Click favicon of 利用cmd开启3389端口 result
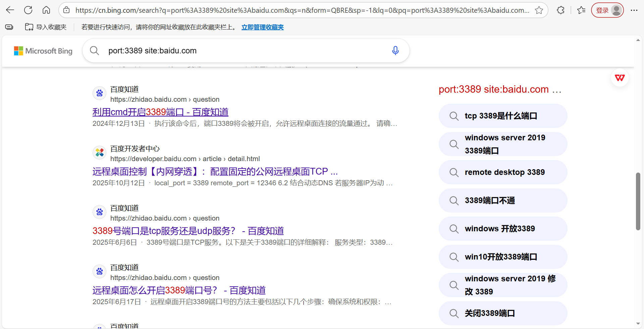644x329 pixels. coord(100,93)
